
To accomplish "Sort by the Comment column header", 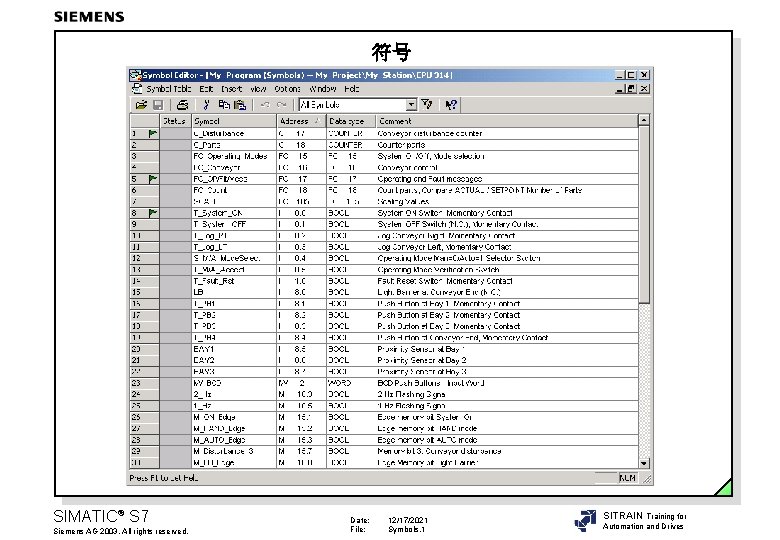I will (x=506, y=121).
